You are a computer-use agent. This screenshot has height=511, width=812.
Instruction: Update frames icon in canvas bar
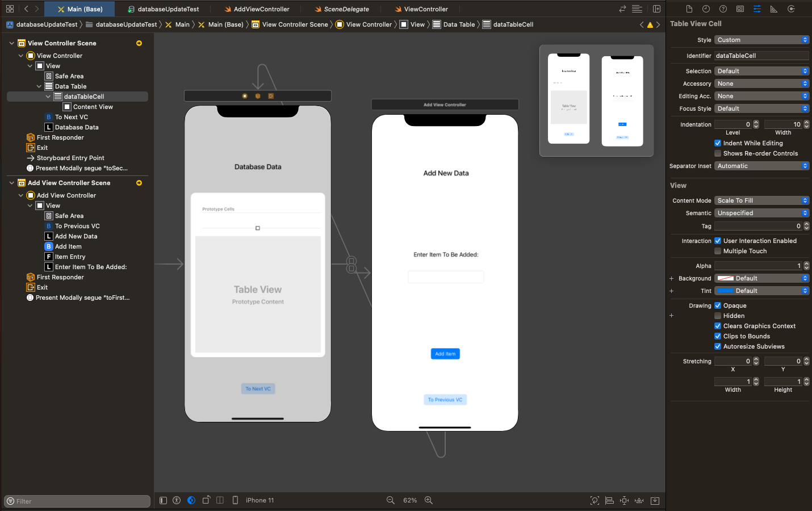pyautogui.click(x=595, y=500)
